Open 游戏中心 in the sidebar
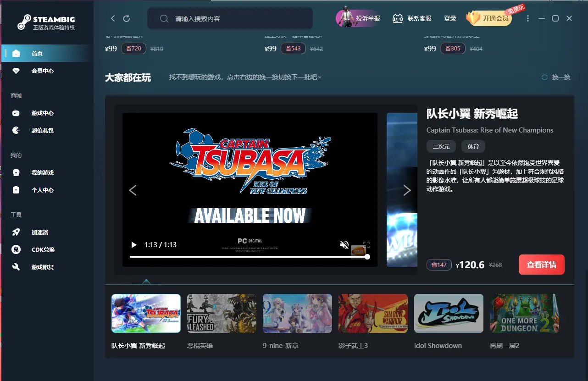This screenshot has width=588, height=381. tap(47, 113)
